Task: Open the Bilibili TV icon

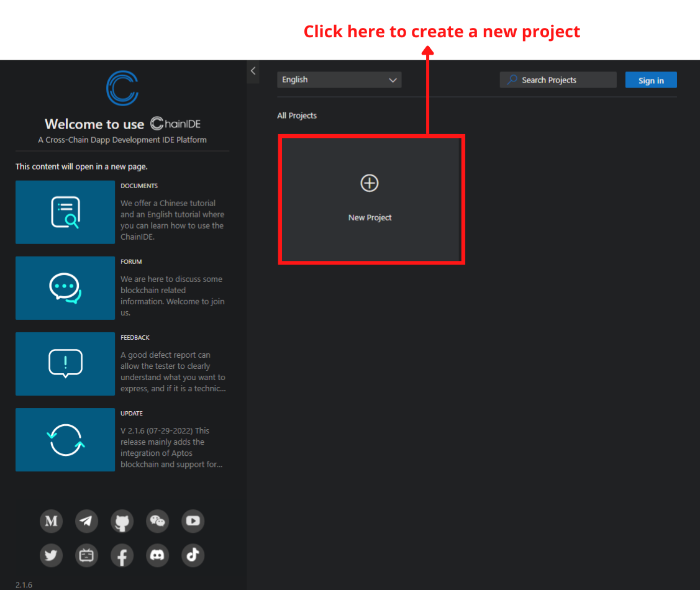Action: point(87,555)
